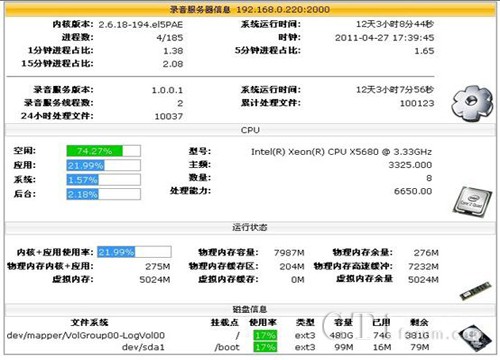
Task: Click the dev/sda1 filesystem entry
Action: tap(143, 347)
